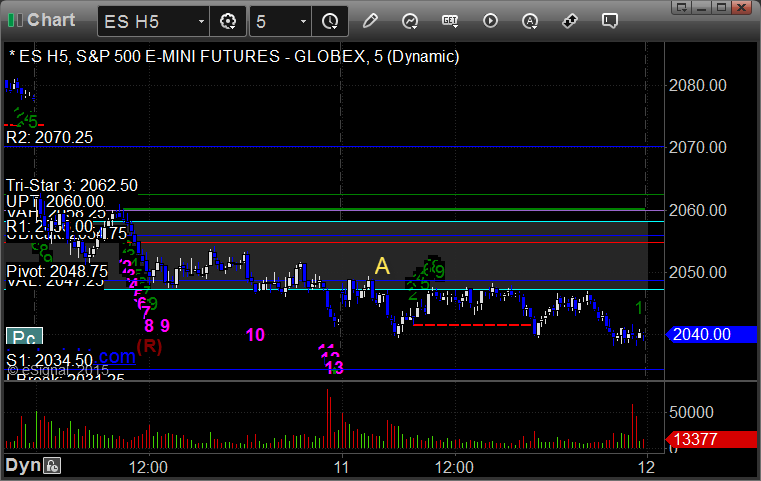Open the time template clock icon
Image resolution: width=761 pixels, height=481 pixels.
click(x=330, y=21)
